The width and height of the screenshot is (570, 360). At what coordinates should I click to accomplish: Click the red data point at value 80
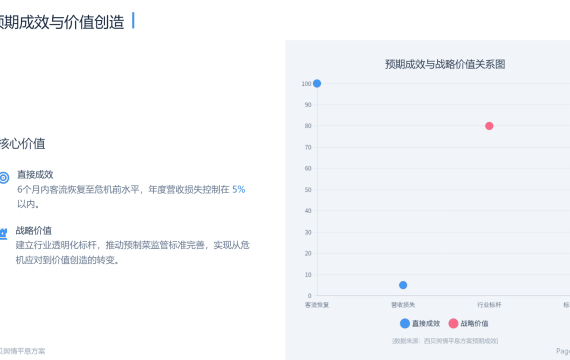coord(489,126)
